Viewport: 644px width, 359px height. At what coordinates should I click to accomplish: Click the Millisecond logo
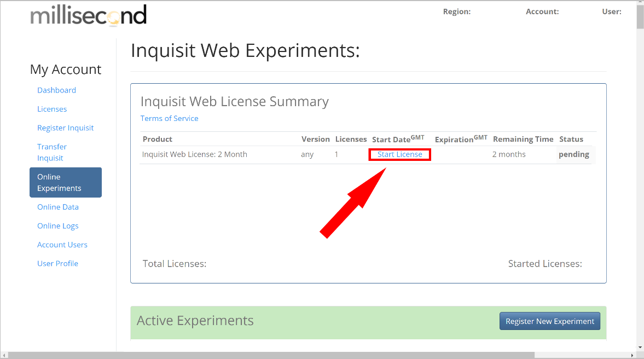click(88, 15)
